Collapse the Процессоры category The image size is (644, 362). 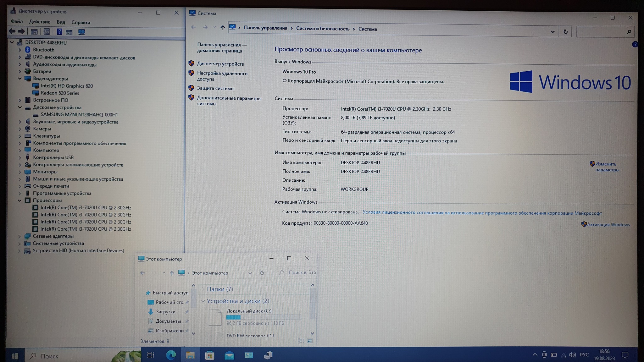19,200
